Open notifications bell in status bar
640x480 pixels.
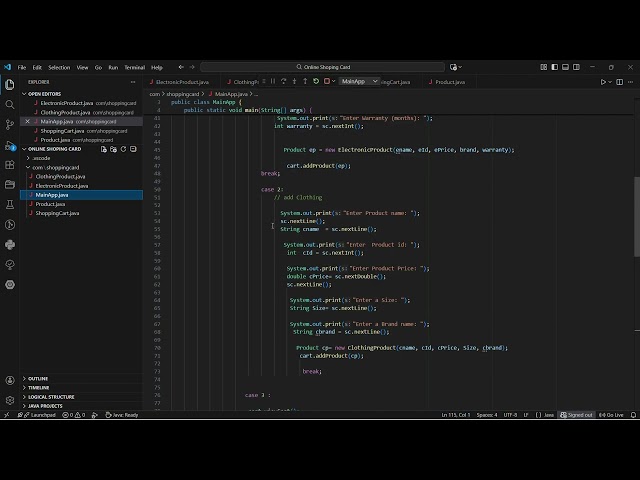(x=633, y=415)
